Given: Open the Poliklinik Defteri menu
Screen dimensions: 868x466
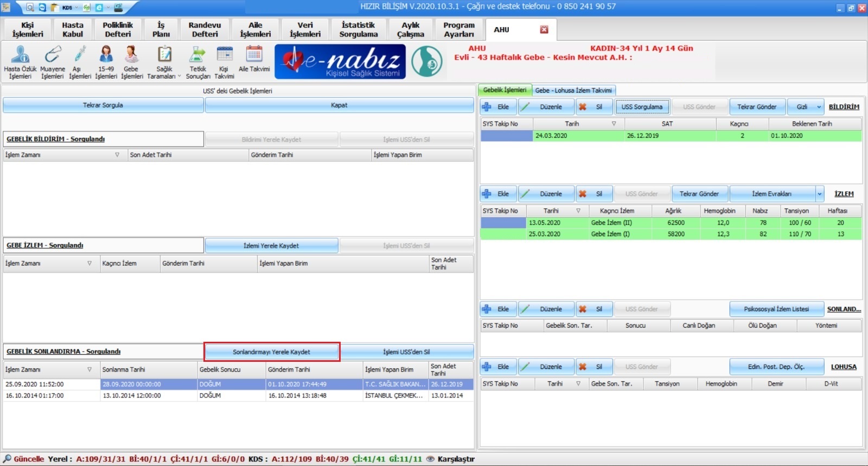Looking at the screenshot, I should 118,30.
